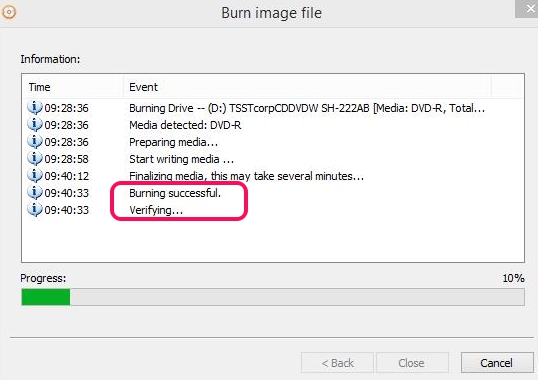Click the greyed-out Back button

(337, 363)
